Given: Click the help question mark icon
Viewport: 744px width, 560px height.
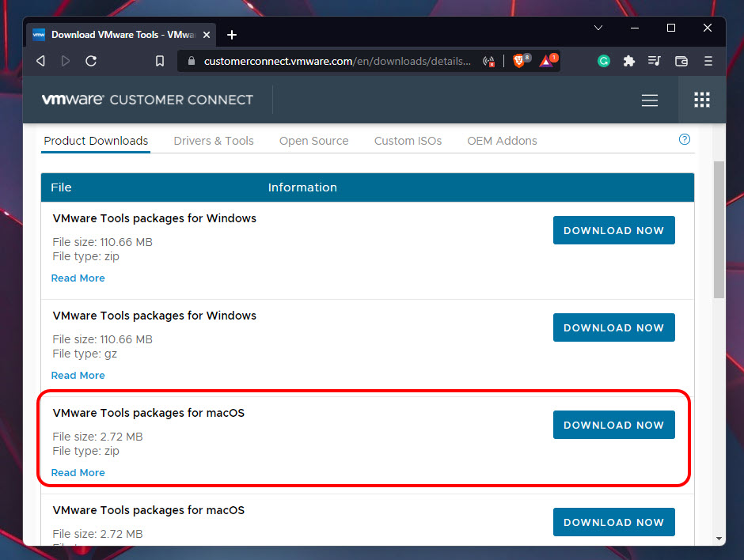Looking at the screenshot, I should pos(684,139).
